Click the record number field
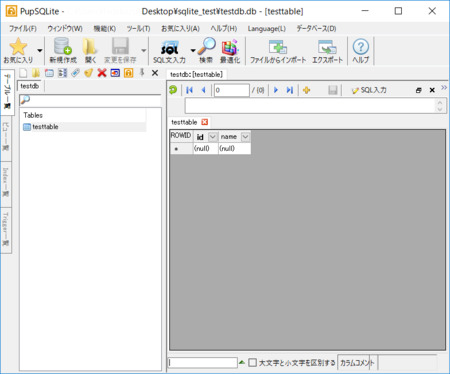Viewport: 450px width, 374px height. [232, 90]
